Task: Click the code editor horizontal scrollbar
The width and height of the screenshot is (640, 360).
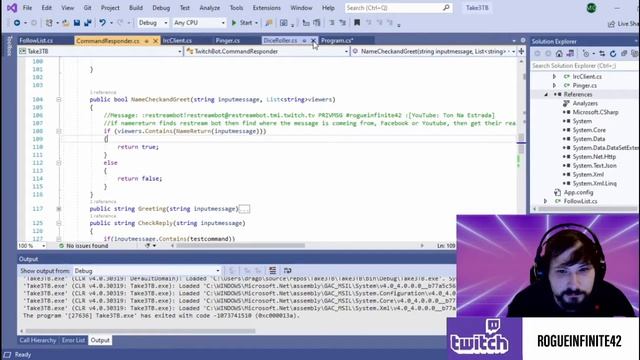Action: (241, 246)
